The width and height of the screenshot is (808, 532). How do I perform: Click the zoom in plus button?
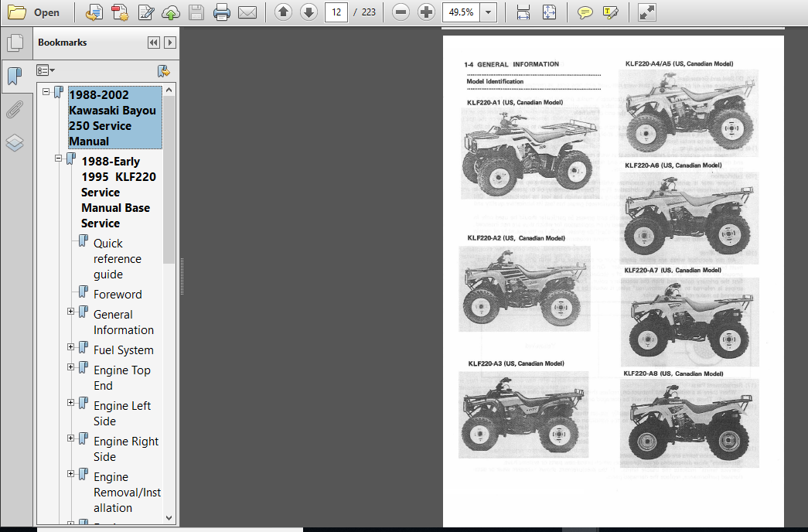[426, 12]
